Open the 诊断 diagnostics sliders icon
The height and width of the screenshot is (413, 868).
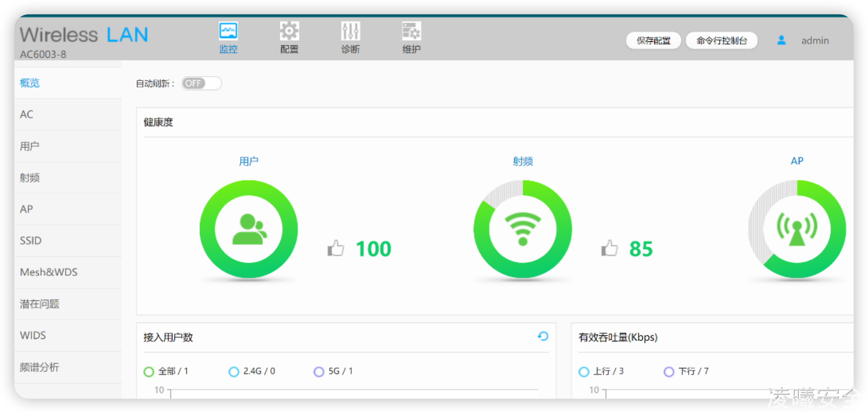coord(350,31)
